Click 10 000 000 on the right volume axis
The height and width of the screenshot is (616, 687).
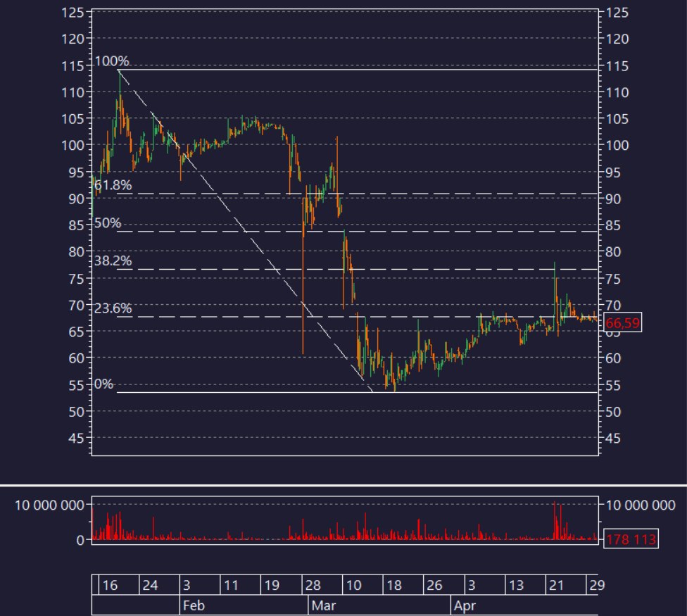click(641, 505)
